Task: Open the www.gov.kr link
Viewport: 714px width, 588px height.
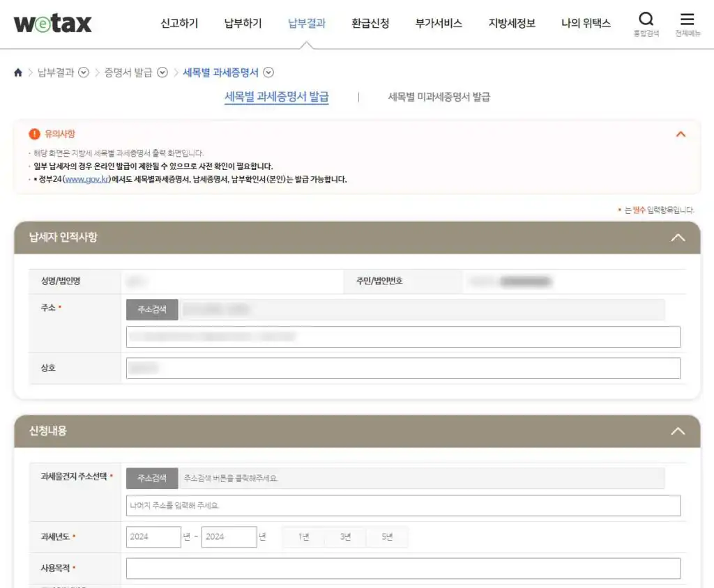Action: coord(87,179)
